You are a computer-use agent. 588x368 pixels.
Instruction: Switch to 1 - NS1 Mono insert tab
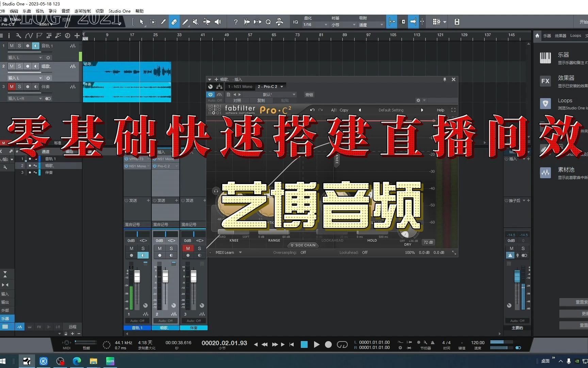[240, 87]
